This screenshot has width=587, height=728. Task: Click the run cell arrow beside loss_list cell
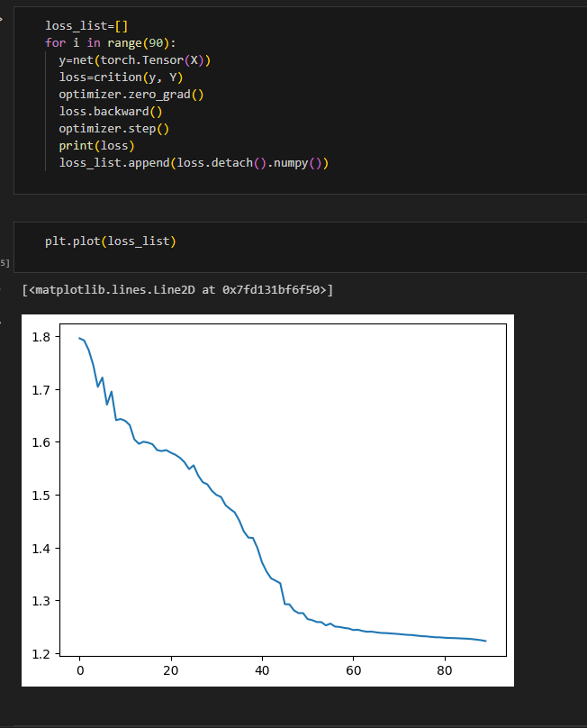[x=1, y=19]
